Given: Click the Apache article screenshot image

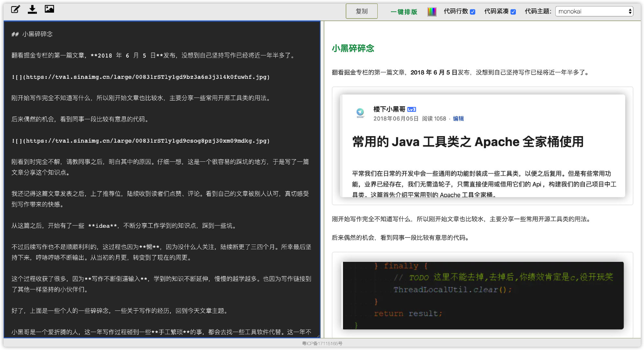Looking at the screenshot, I should (x=482, y=146).
